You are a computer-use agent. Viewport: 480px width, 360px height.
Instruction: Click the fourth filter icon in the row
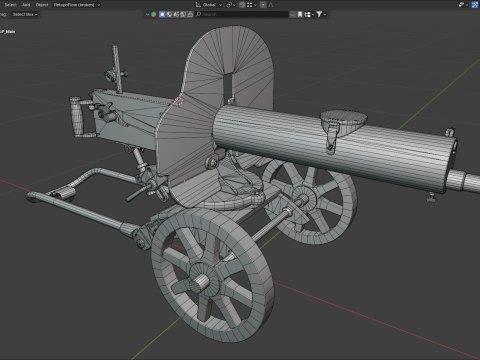click(x=183, y=14)
